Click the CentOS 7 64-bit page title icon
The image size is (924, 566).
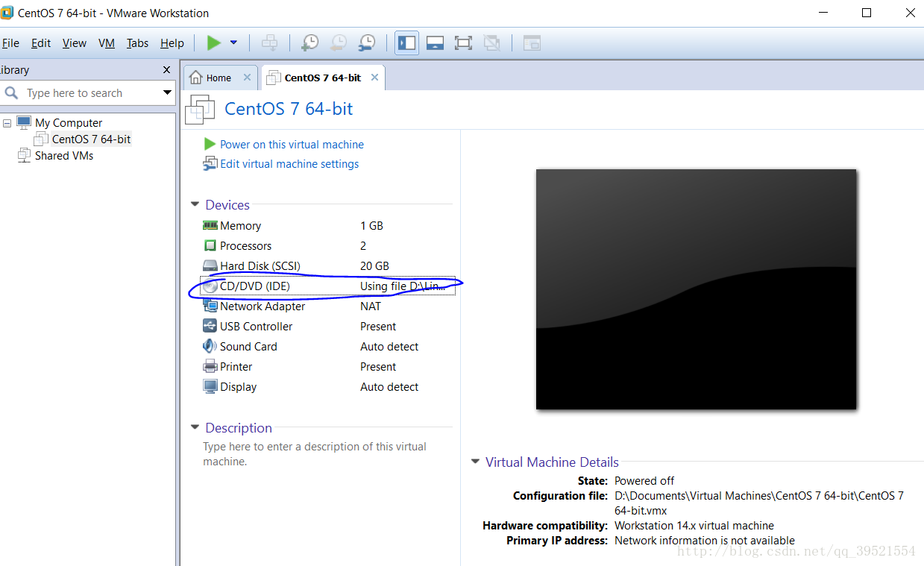[200, 109]
